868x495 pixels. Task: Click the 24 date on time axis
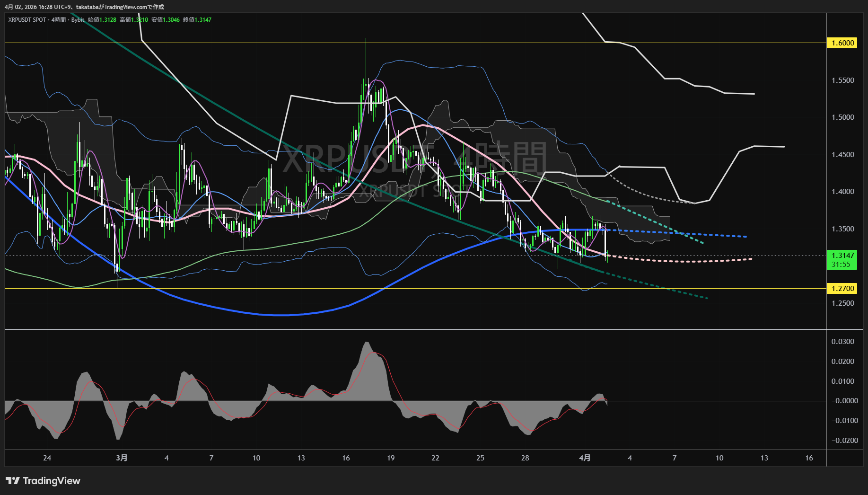coord(47,458)
